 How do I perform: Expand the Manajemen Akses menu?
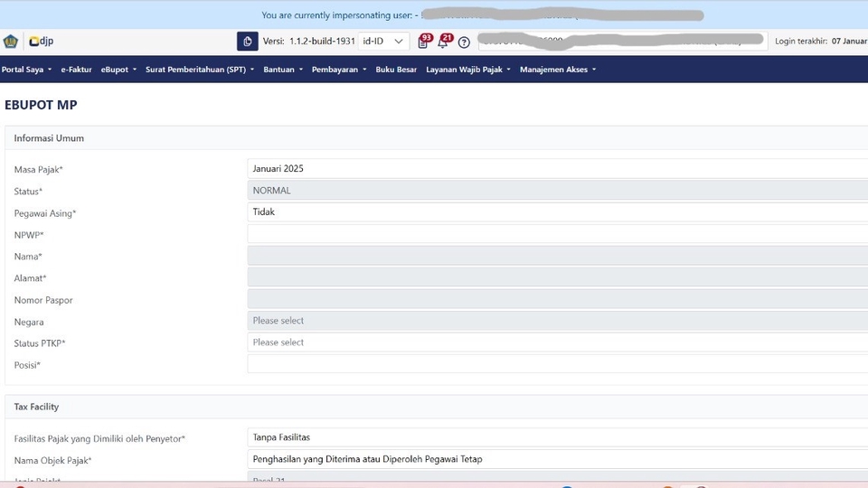click(x=557, y=70)
